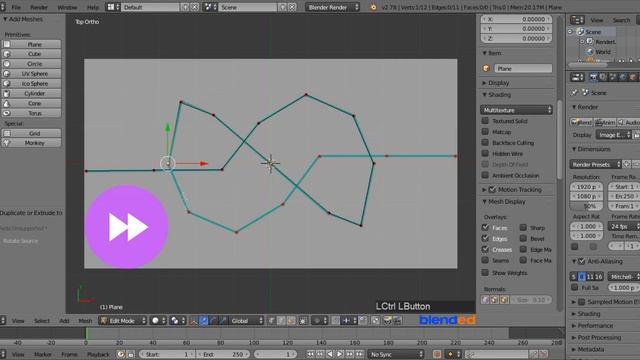Select the Scene item in Outliner

[x=593, y=32]
